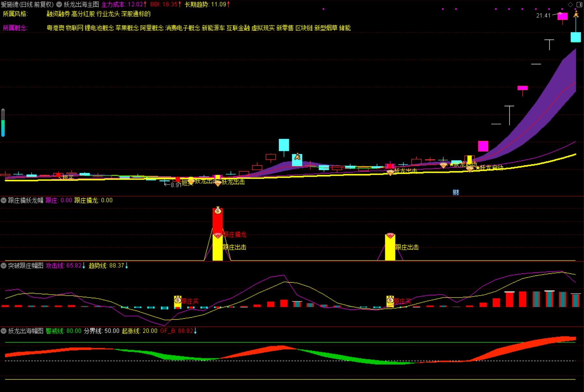
Task: Click the red 跟庄擒龙 signal label
Action: [235, 234]
